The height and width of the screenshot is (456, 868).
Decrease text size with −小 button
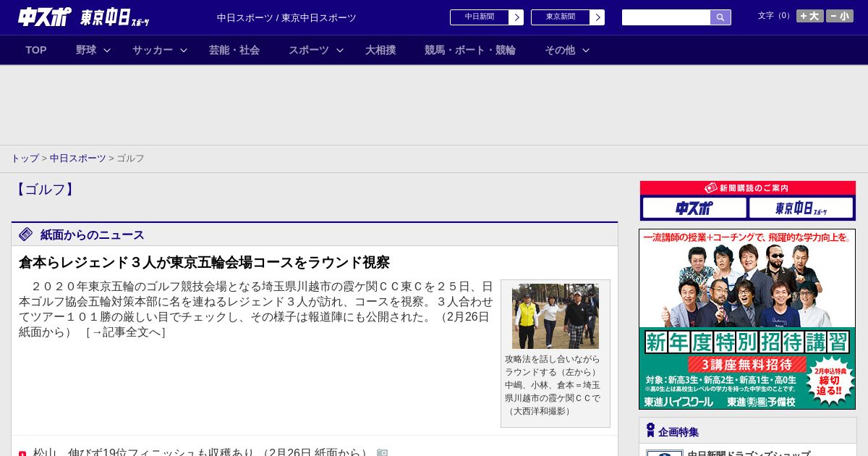[x=840, y=16]
